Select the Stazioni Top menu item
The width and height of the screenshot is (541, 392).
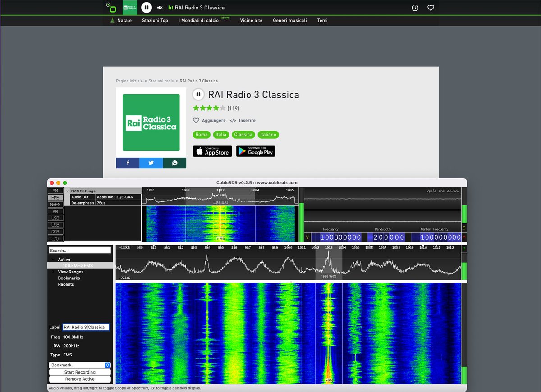(x=155, y=20)
